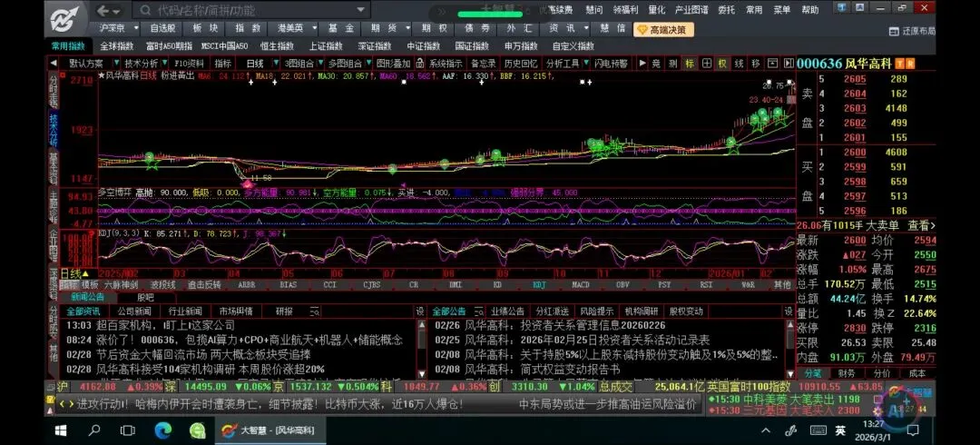Click the F10资料 button
The image size is (980, 445).
pyautogui.click(x=190, y=64)
